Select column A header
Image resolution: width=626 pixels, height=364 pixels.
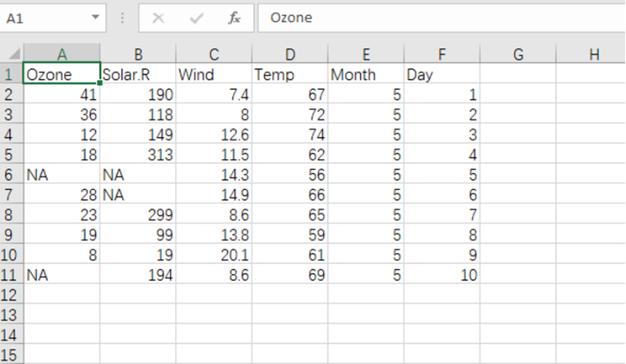(61, 53)
